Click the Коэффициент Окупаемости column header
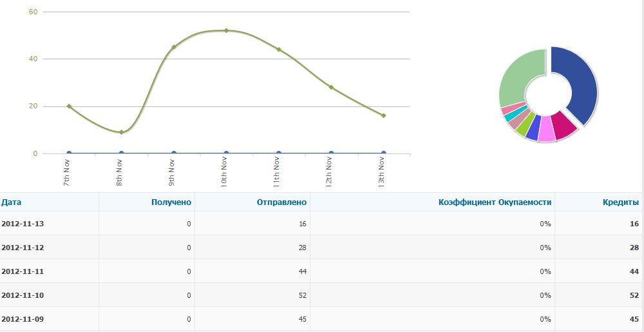644x332 pixels. (x=495, y=202)
